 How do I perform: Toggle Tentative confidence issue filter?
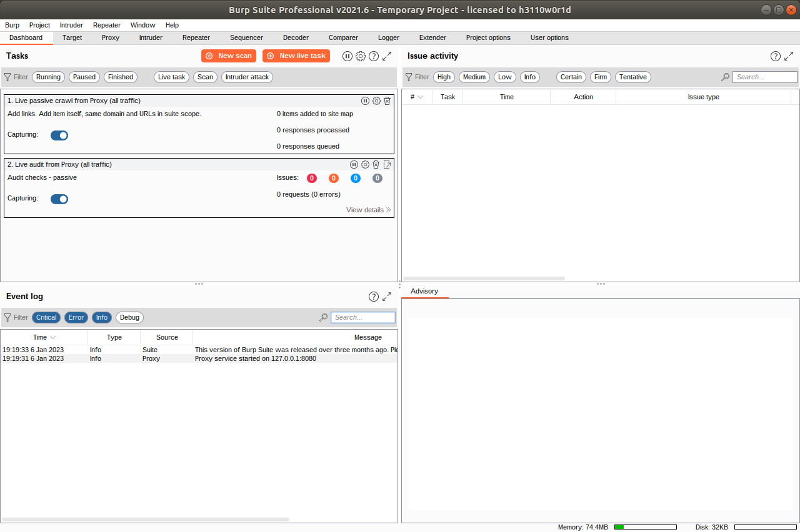633,77
